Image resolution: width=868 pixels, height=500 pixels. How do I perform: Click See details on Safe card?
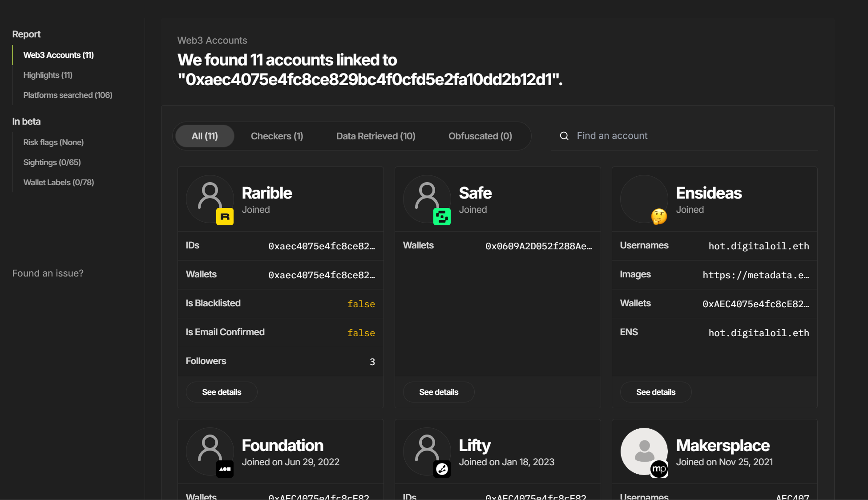click(x=439, y=392)
